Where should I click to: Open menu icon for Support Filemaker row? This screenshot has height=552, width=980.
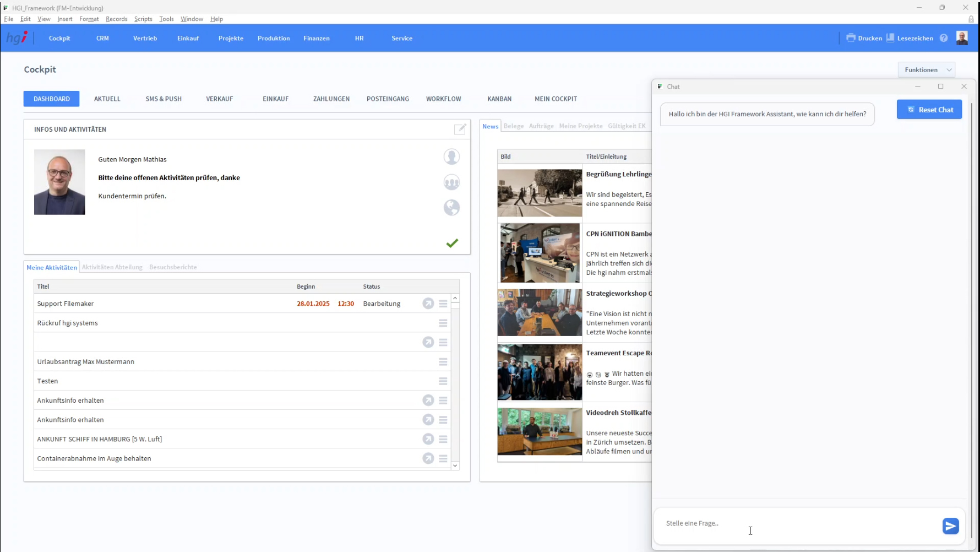[x=443, y=304]
